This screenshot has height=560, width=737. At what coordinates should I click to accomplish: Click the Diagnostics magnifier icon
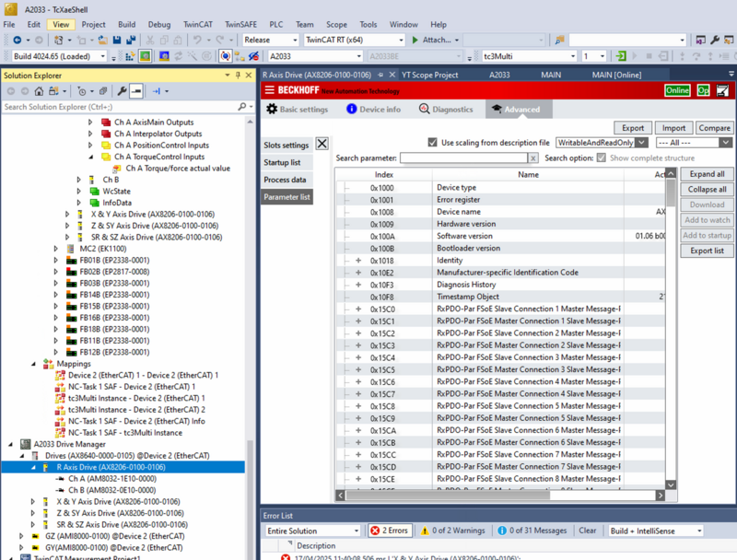424,109
